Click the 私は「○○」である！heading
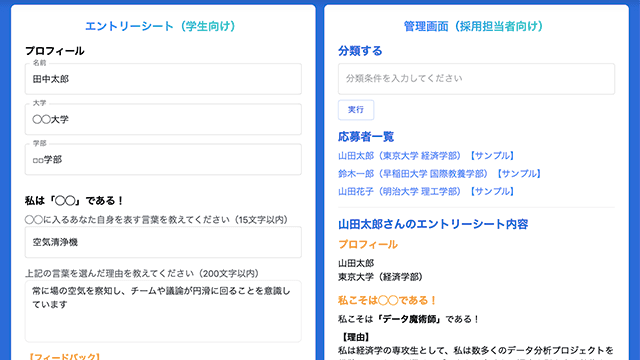The image size is (640, 360). [x=75, y=200]
